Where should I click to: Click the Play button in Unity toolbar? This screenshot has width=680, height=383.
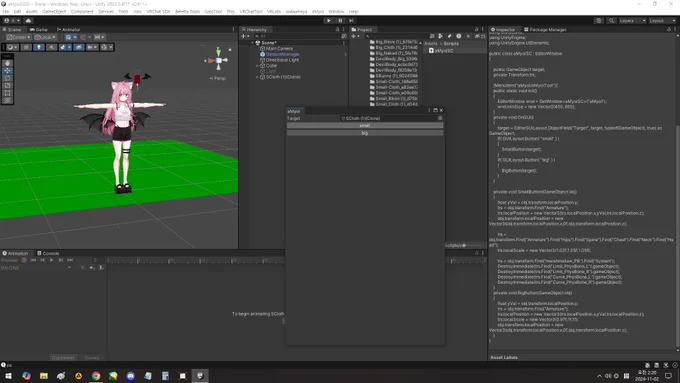(329, 20)
